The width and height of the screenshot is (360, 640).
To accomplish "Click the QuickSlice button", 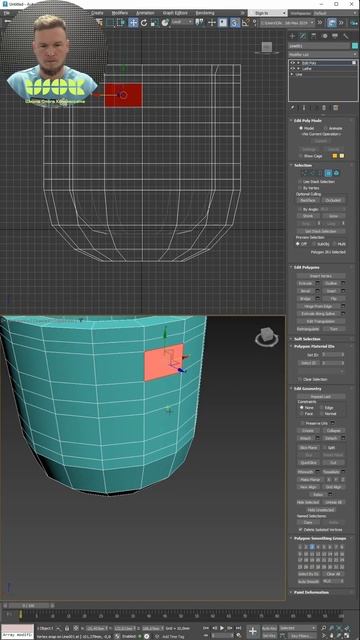I will [308, 463].
